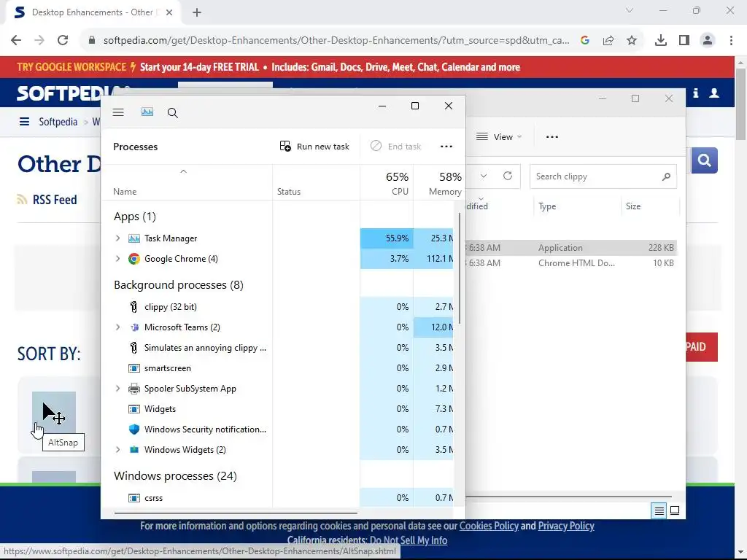Bookmark this page with star icon
The image size is (747, 560).
click(x=631, y=41)
